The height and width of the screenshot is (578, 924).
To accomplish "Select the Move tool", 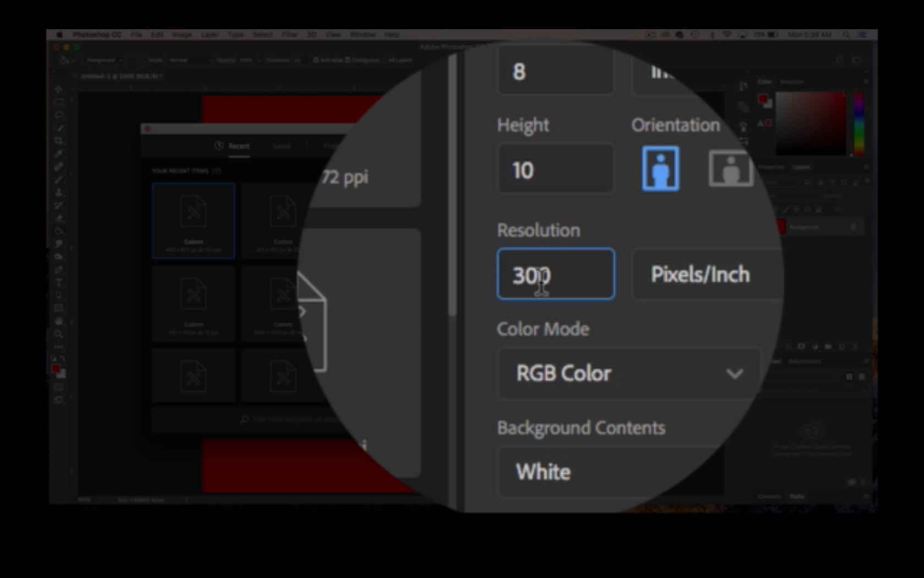I will click(x=58, y=90).
